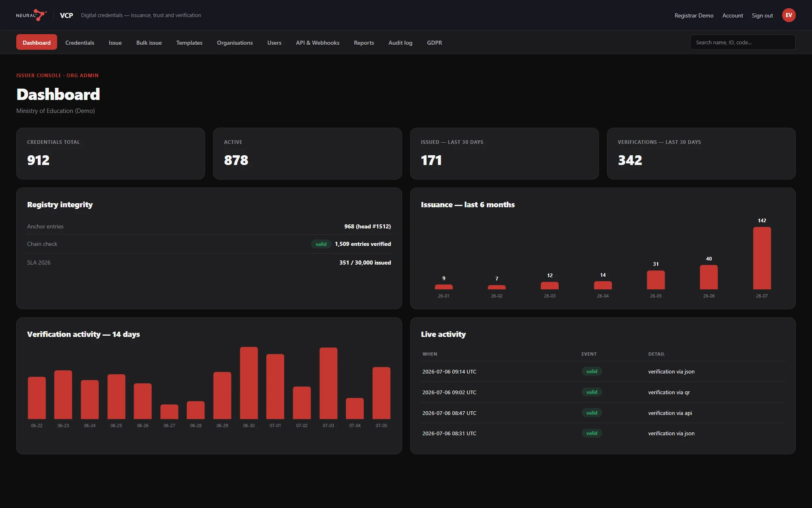
Task: Click the 26-07 issuance bar
Action: tap(762, 258)
